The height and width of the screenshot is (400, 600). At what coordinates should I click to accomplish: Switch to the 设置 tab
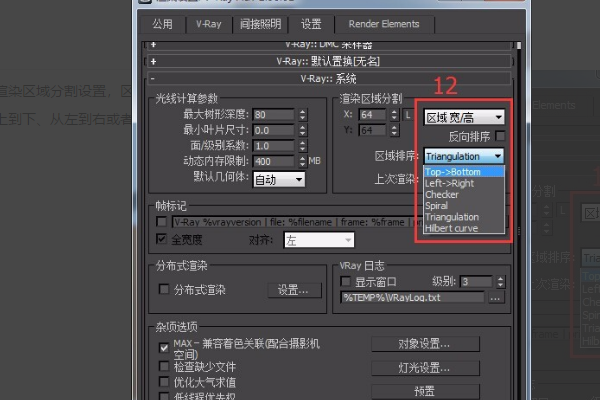(311, 24)
